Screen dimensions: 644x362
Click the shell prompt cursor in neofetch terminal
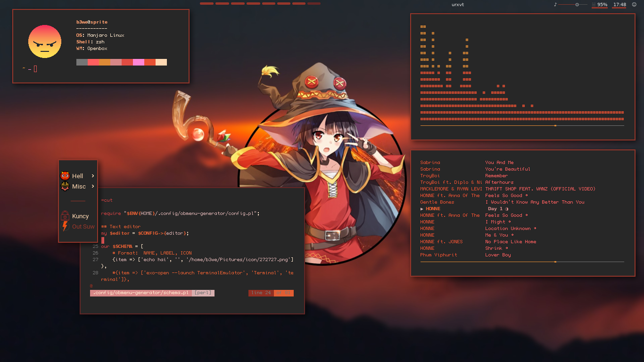[x=35, y=69]
